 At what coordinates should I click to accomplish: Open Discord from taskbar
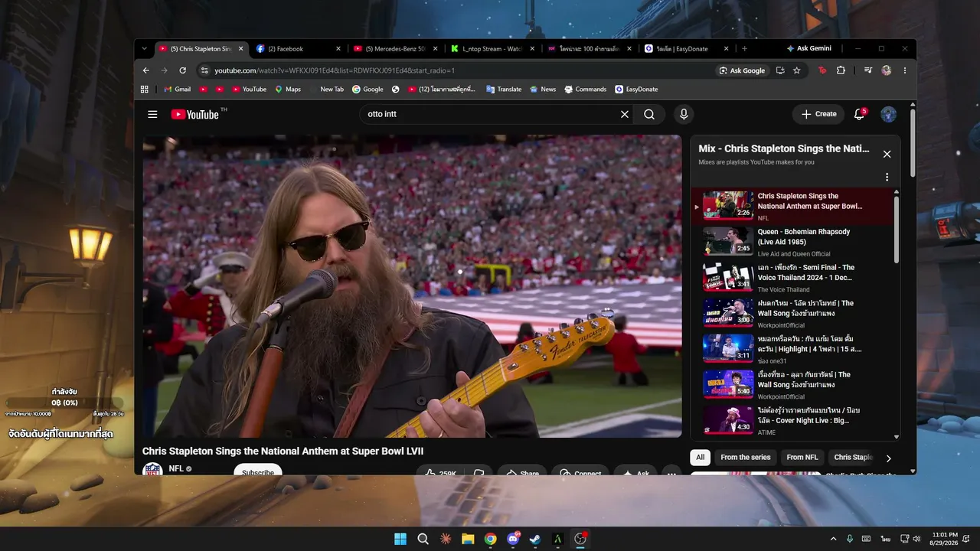513,539
